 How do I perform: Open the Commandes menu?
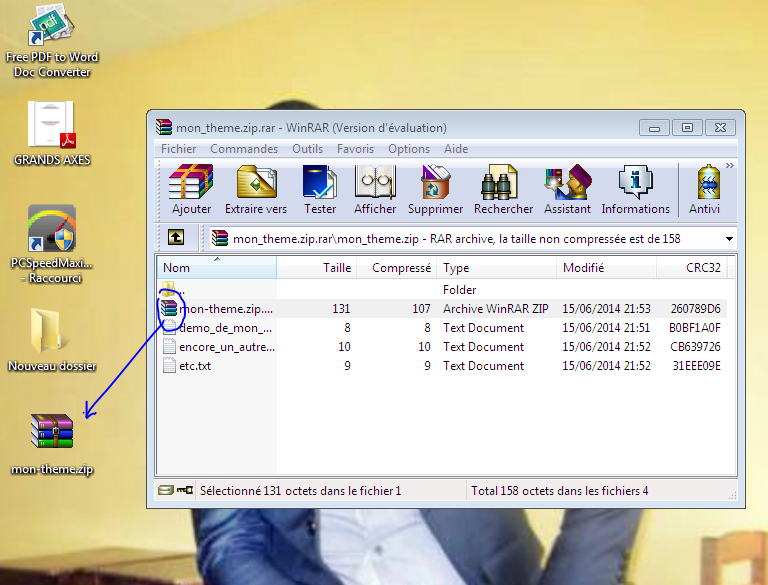tap(244, 149)
